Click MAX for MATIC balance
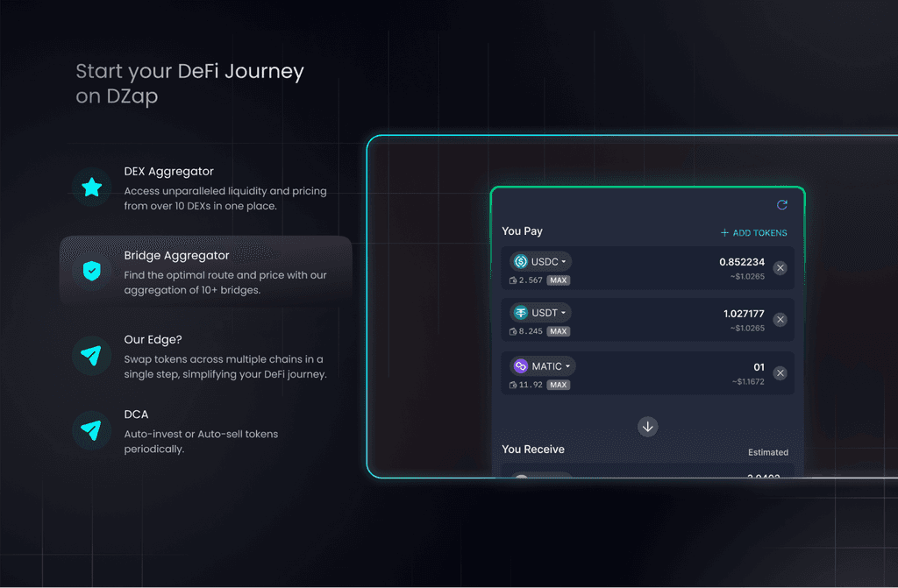Screen dimensions: 898x588 coord(559,385)
